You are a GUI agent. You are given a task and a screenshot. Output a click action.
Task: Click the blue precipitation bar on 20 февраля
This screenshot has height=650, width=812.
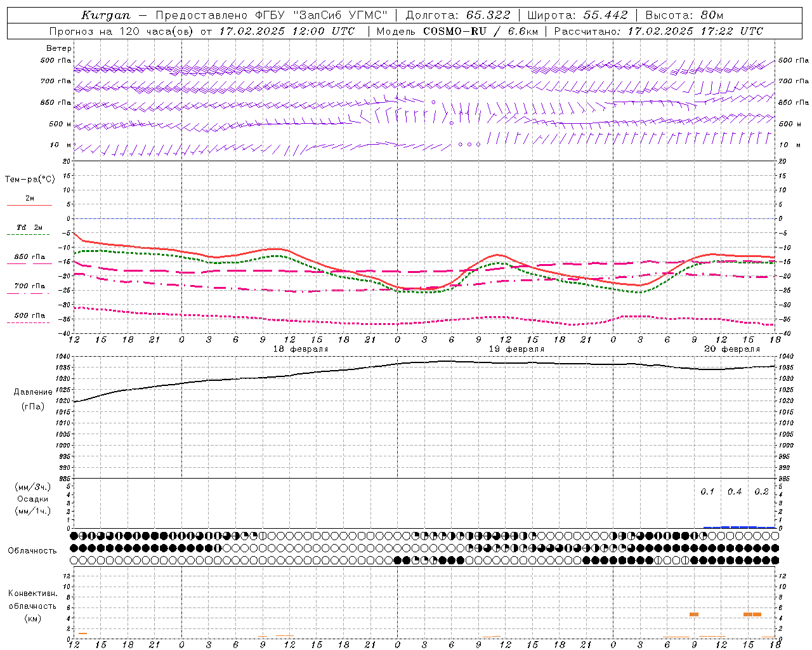pyautogui.click(x=739, y=527)
